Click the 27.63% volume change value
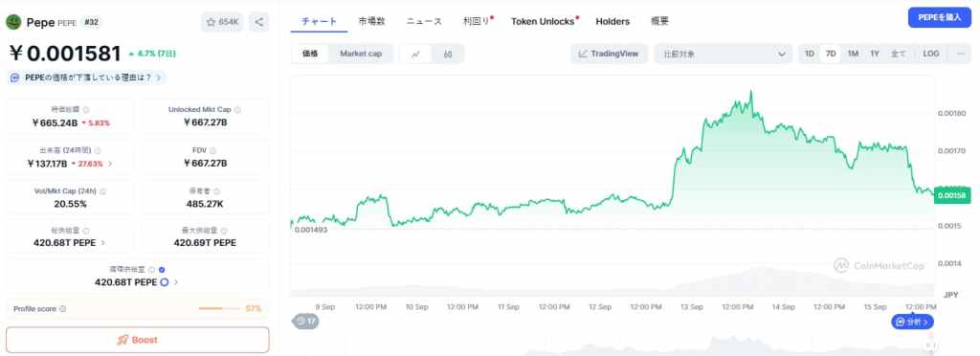 (87, 164)
